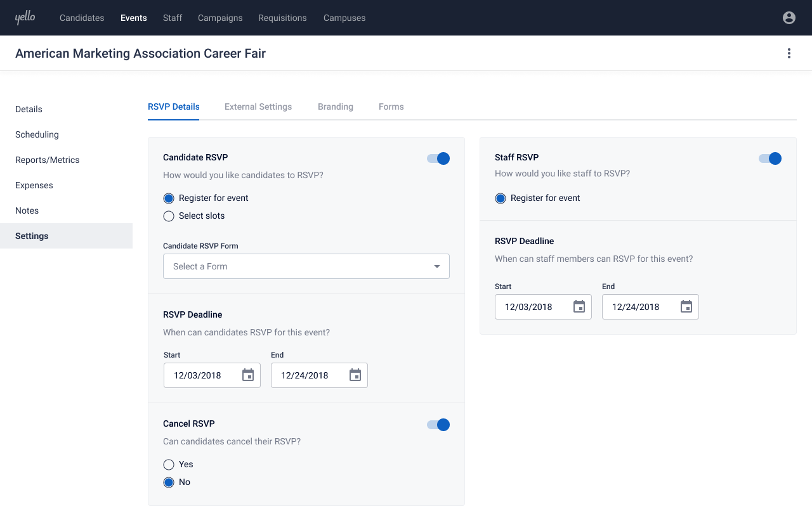Open Details in the sidebar
The image size is (812, 530).
click(66, 109)
